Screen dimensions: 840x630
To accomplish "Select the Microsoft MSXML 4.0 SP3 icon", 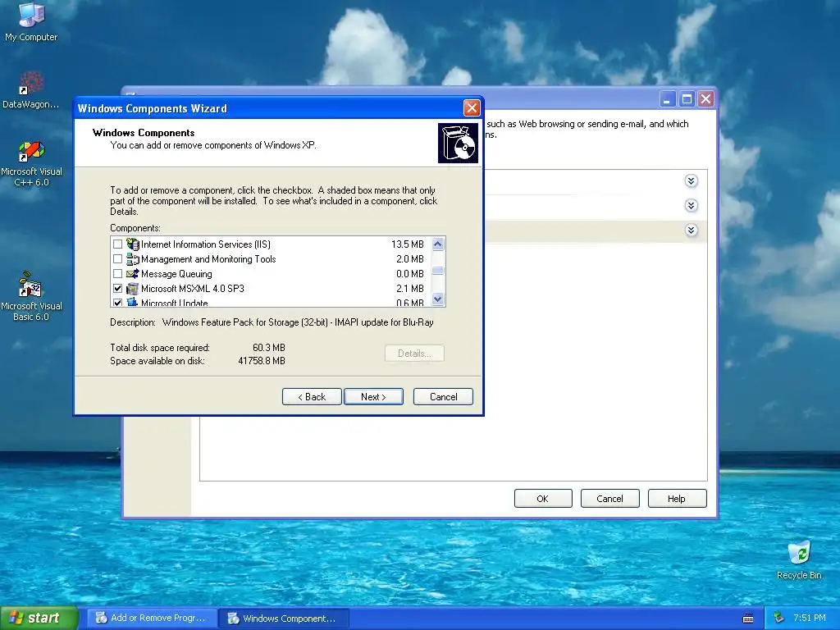I will click(x=132, y=289).
